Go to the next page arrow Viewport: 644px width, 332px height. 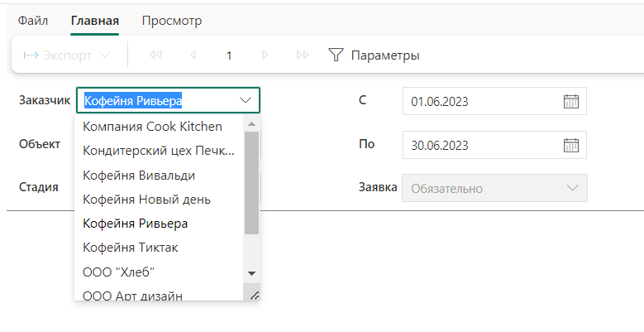coord(265,55)
